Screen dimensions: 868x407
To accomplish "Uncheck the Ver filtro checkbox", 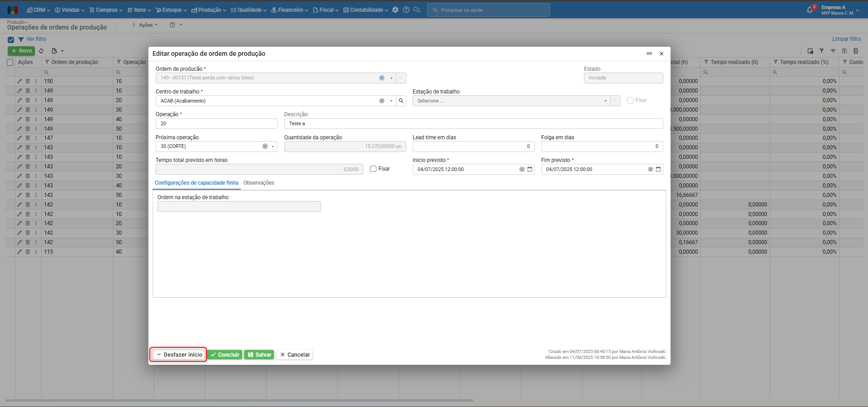I will [11, 39].
